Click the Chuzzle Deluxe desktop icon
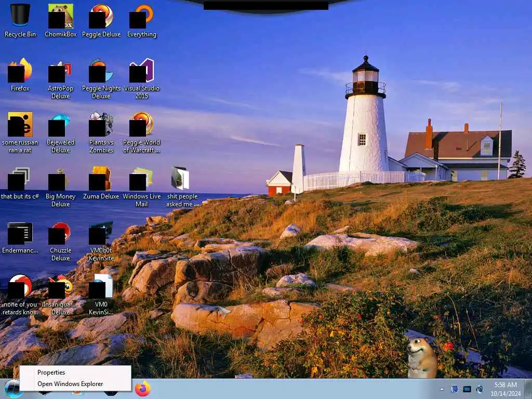 pyautogui.click(x=61, y=241)
